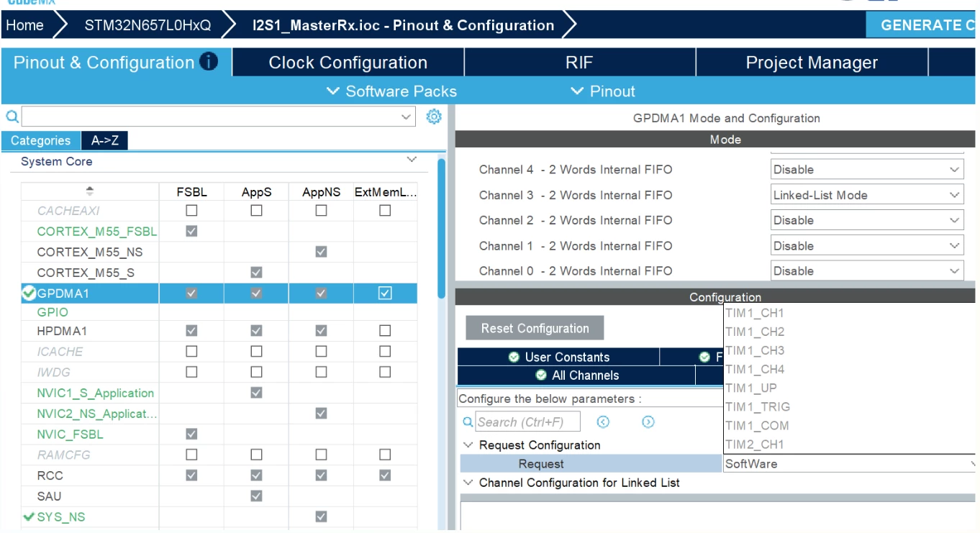Image resolution: width=980 pixels, height=533 pixels.
Task: Choose TIM1_TRIG request option
Action: (x=849, y=406)
